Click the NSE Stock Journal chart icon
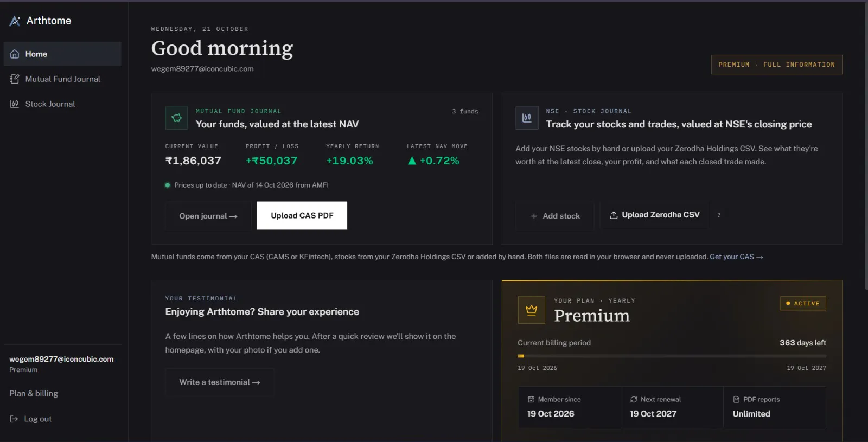 click(x=527, y=118)
